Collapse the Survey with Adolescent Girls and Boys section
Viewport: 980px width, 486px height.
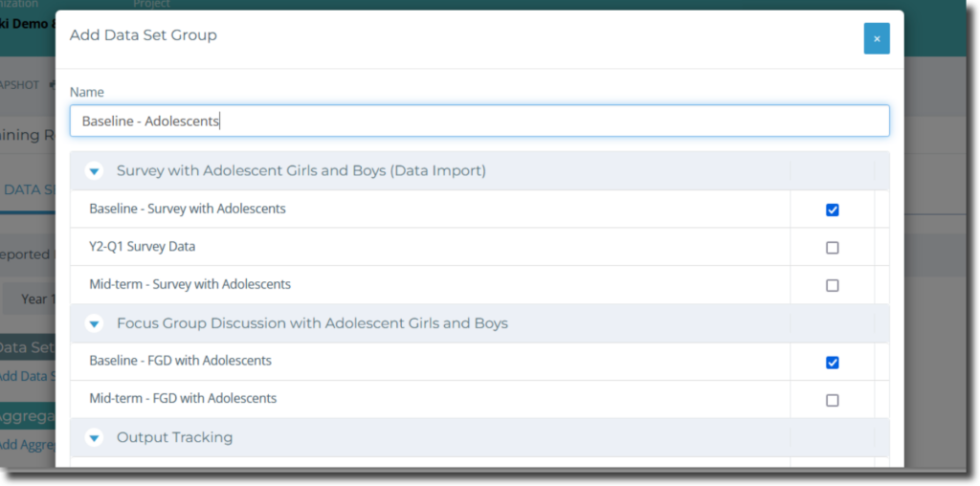tap(94, 170)
